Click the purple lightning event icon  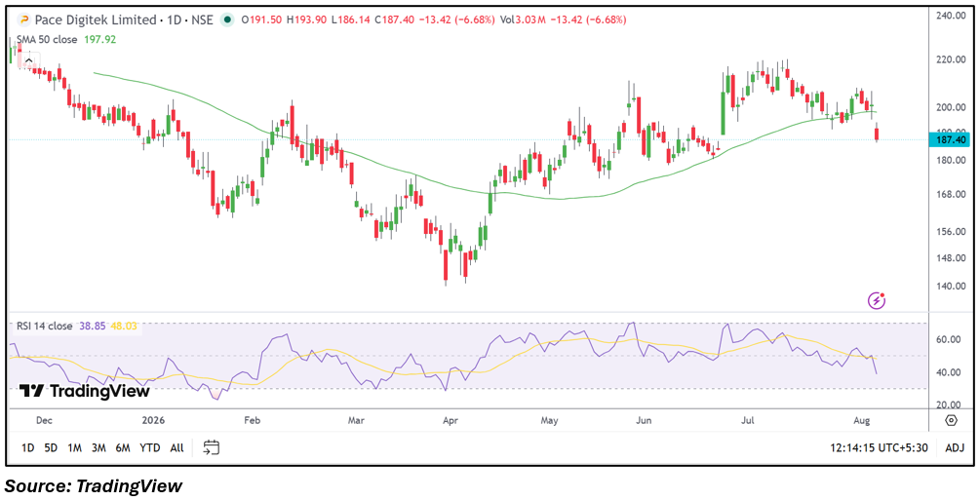click(x=877, y=301)
